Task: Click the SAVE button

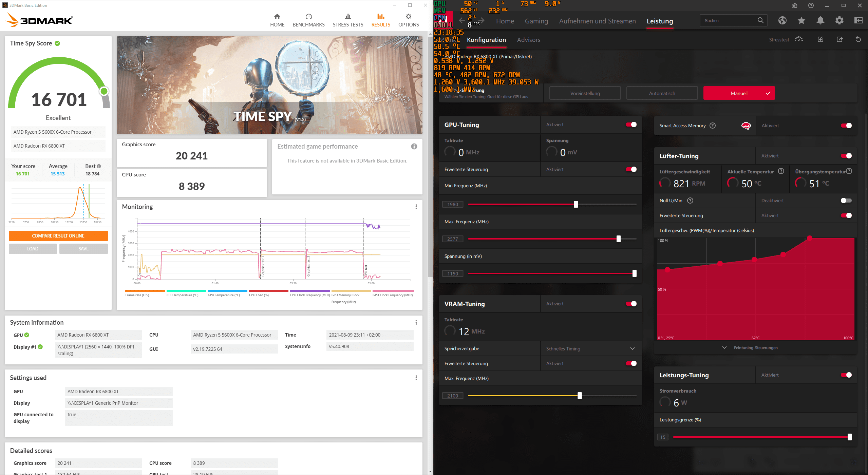Action: [83, 249]
